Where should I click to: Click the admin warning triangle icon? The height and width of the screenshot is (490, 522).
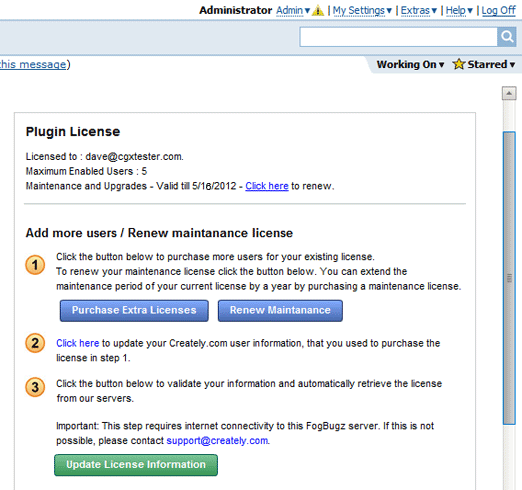(x=318, y=11)
